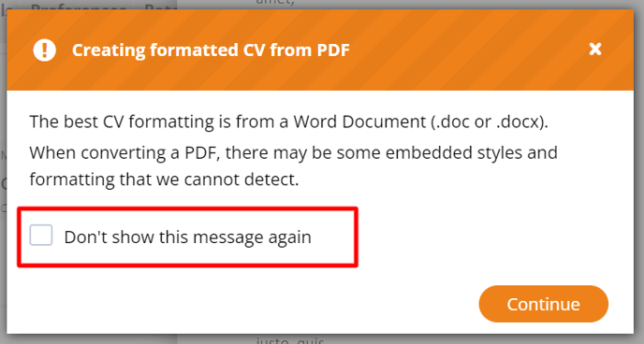
Task: Click the 'When converting a PDF' text line
Action: pyautogui.click(x=293, y=153)
